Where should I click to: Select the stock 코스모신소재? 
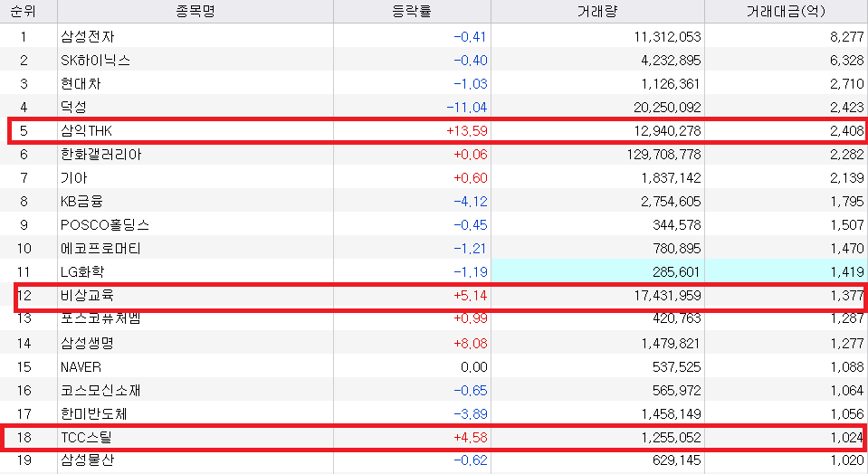100,391
